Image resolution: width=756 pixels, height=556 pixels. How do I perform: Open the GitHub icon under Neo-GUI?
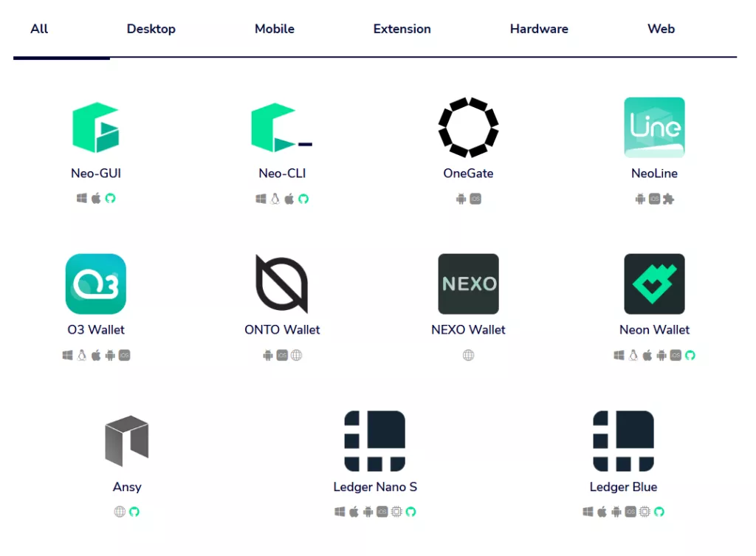111,198
